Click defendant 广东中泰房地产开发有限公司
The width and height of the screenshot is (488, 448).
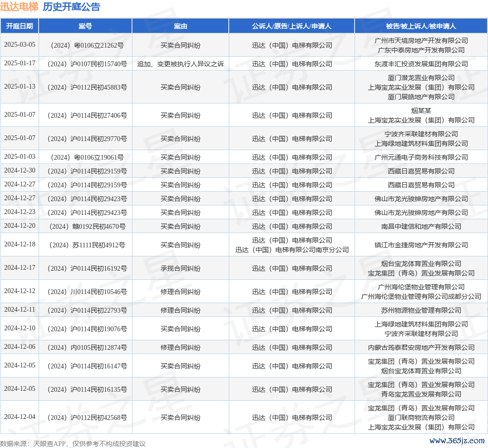[421, 50]
